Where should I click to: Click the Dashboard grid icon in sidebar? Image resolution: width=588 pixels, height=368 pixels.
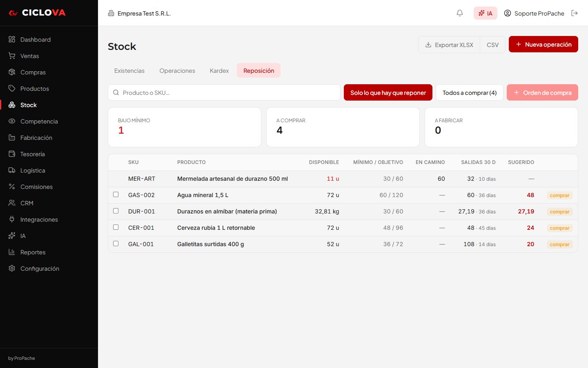coord(12,39)
